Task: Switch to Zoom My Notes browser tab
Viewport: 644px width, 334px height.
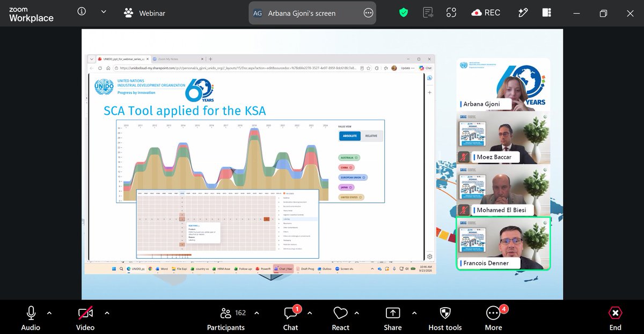Action: (177, 59)
